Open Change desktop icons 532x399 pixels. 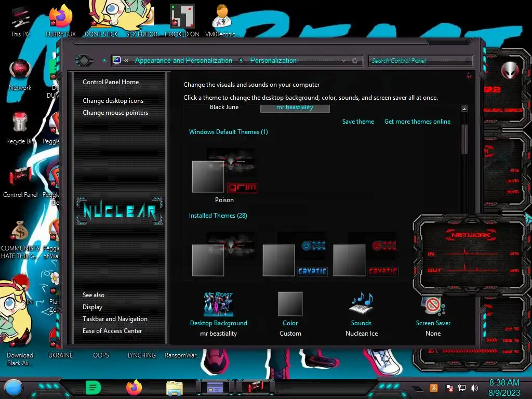[113, 101]
